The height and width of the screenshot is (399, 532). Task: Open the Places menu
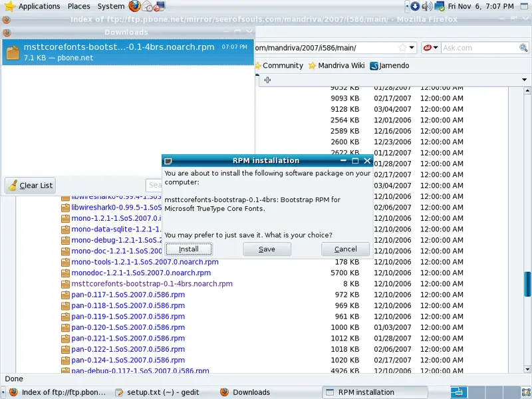click(78, 6)
